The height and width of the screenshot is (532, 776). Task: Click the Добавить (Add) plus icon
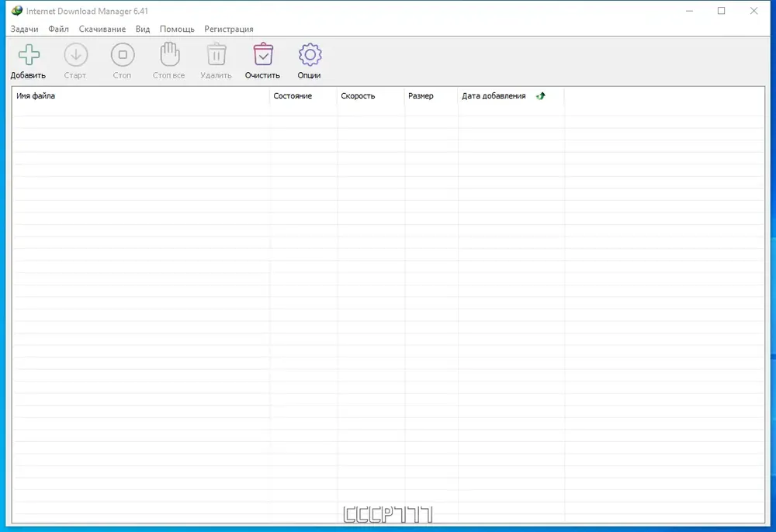point(29,55)
